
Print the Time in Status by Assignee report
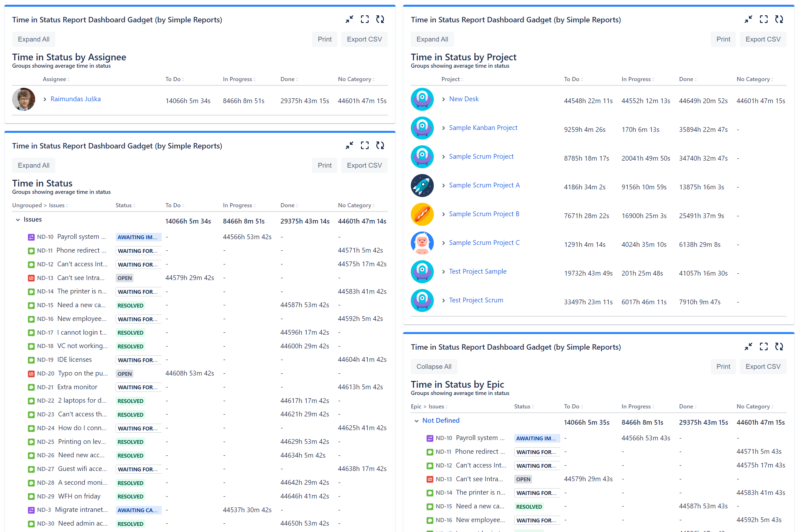pyautogui.click(x=324, y=39)
